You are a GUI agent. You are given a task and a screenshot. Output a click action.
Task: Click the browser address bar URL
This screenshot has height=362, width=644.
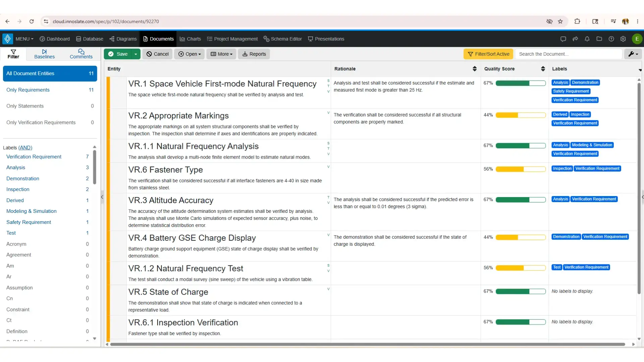pyautogui.click(x=106, y=21)
